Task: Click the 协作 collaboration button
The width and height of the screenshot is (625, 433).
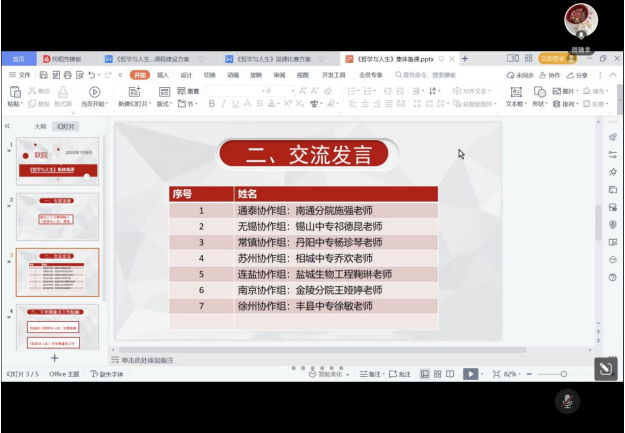Action: pyautogui.click(x=549, y=75)
